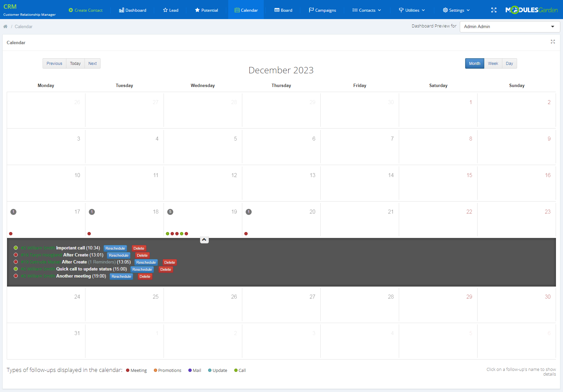Switch the calendar to Day view
The width and height of the screenshot is (563, 392).
(509, 63)
